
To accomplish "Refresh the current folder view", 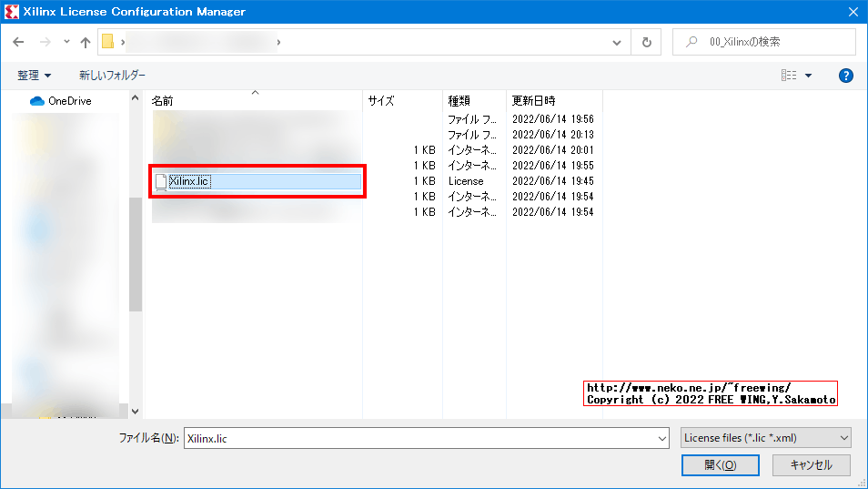I will click(647, 42).
